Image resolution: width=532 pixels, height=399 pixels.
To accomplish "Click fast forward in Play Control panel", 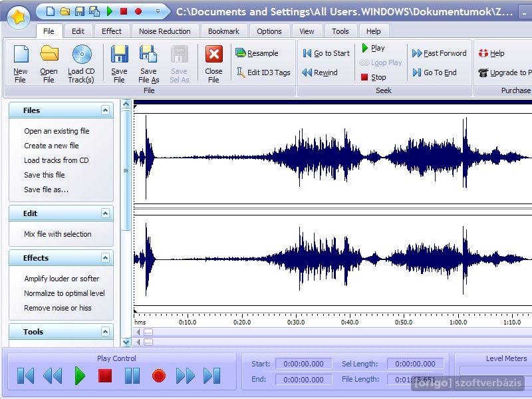I will pos(186,376).
